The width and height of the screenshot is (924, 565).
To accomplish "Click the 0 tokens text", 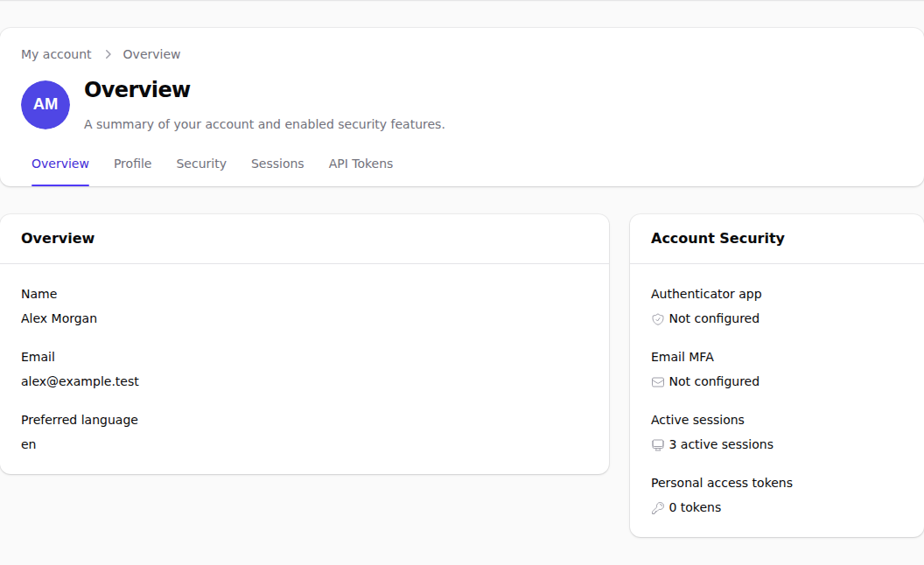I will tap(695, 508).
